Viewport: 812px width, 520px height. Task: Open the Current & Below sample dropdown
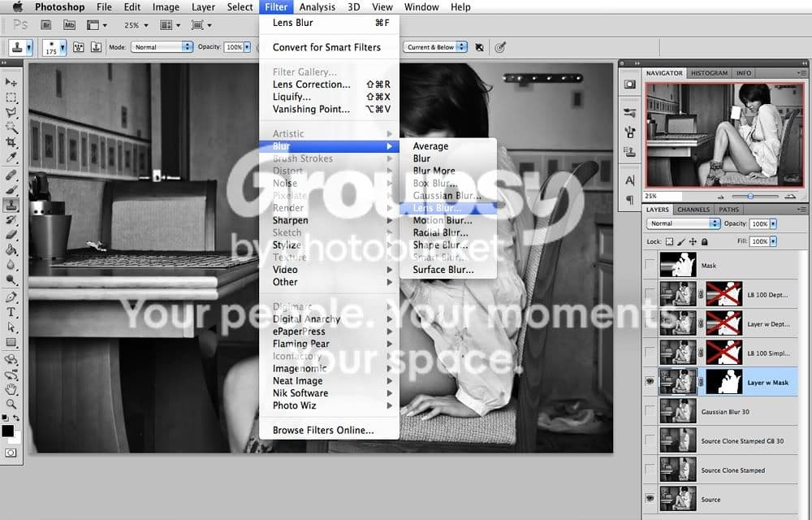click(x=435, y=46)
